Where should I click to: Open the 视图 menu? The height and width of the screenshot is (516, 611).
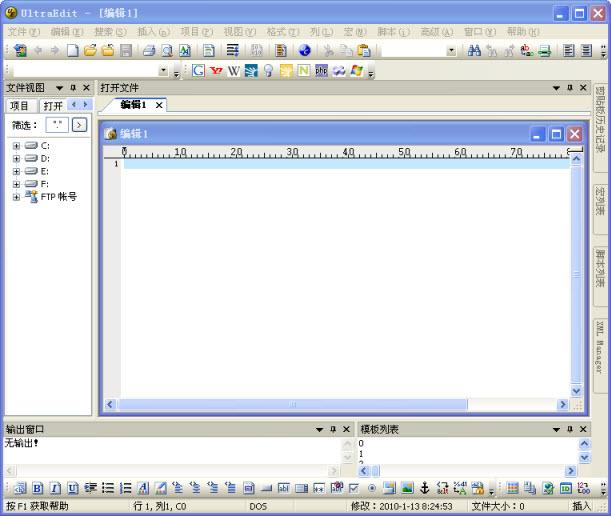point(240,32)
